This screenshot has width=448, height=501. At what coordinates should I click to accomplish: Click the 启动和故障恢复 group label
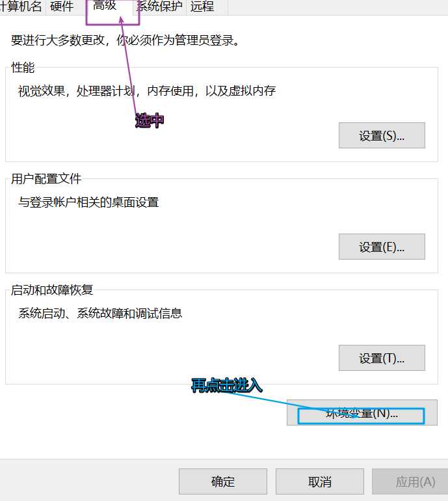[52, 290]
